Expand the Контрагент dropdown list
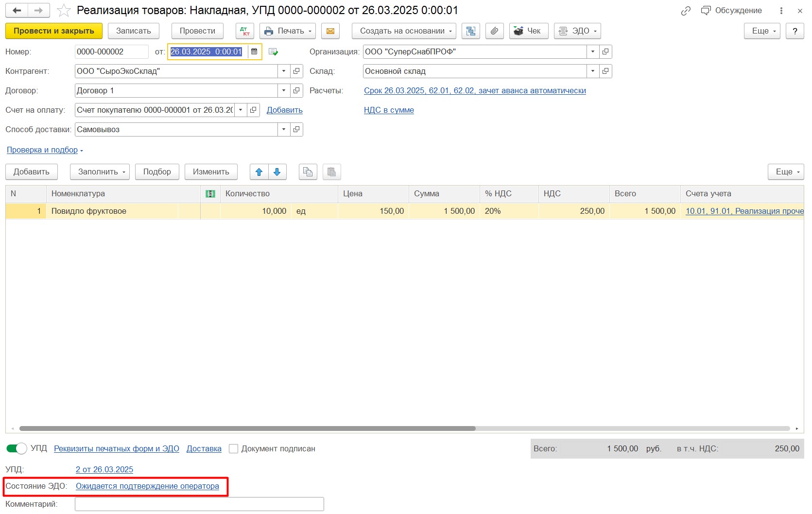The image size is (812, 514). point(284,71)
